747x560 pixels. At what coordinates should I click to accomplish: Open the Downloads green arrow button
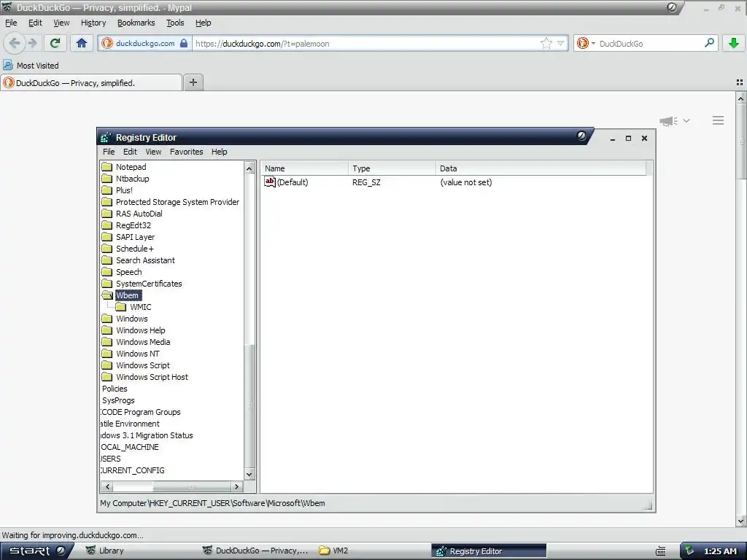tap(734, 43)
